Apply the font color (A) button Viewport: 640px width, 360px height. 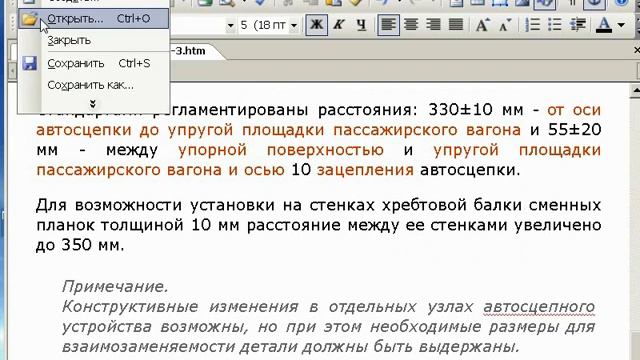604,25
